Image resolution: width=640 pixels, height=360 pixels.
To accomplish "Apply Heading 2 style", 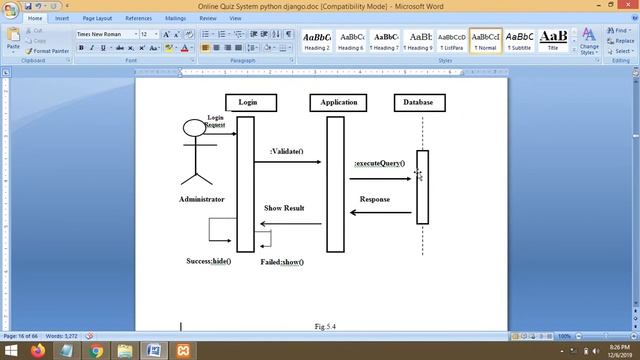I will click(x=317, y=41).
